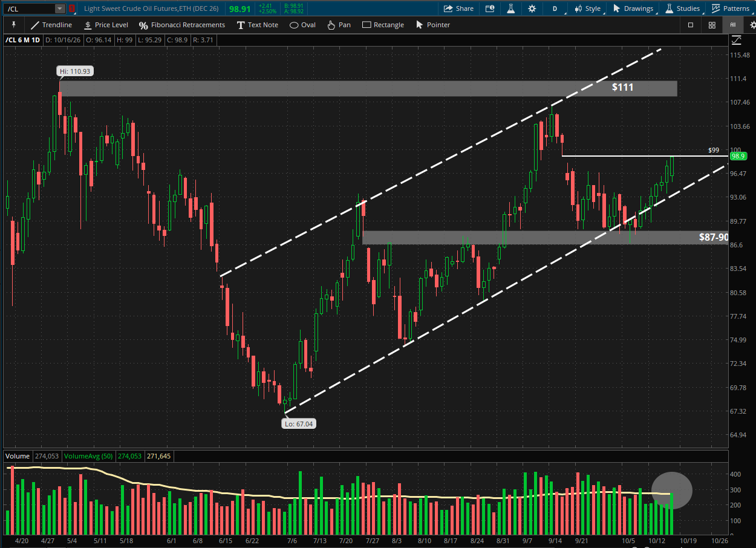Expand the symbol selector dropdown arrow
Screen dimensions: 756x548
pyautogui.click(x=59, y=8)
